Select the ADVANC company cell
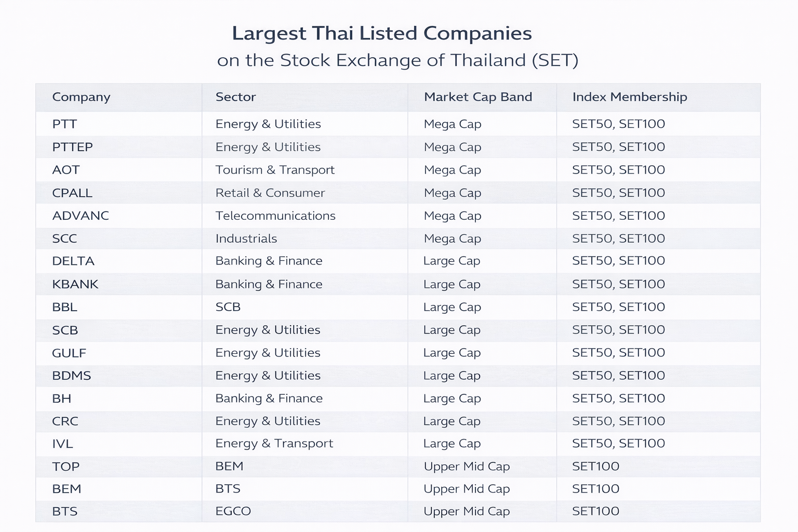 click(x=81, y=216)
